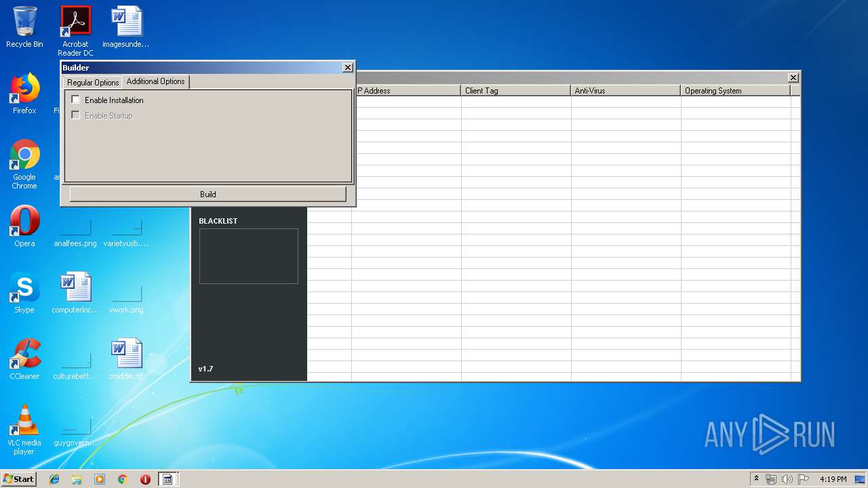Open the computerloc Word document
The image size is (868, 488).
75,293
